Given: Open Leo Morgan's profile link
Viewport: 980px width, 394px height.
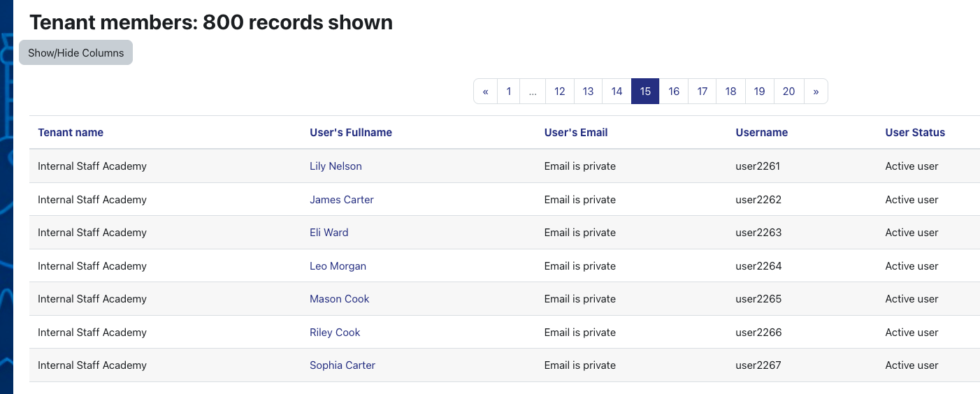Looking at the screenshot, I should (x=338, y=266).
